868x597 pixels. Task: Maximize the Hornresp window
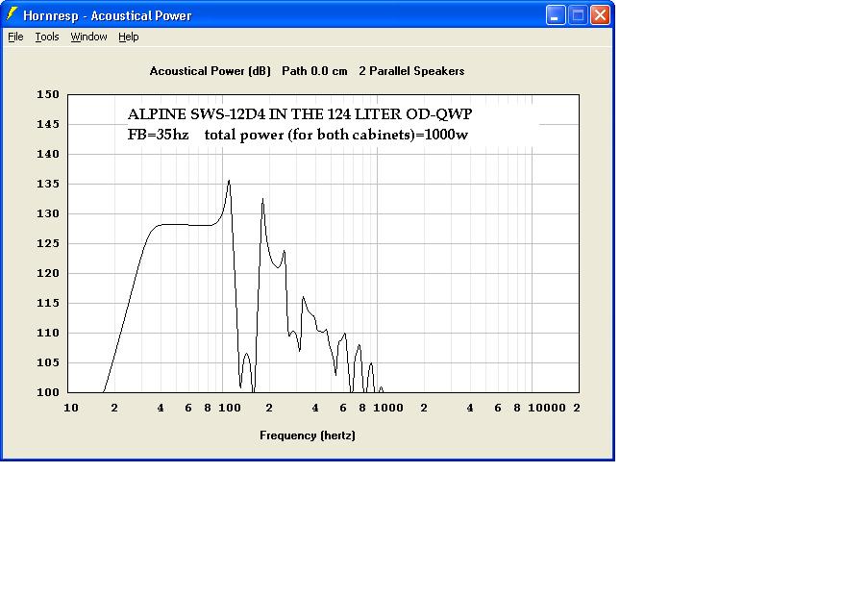tap(578, 15)
